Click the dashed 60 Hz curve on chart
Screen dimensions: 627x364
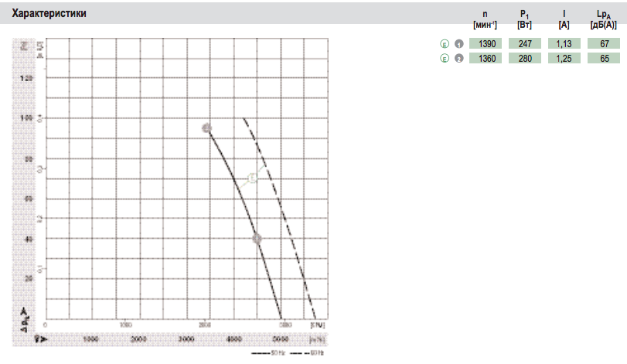(280, 209)
